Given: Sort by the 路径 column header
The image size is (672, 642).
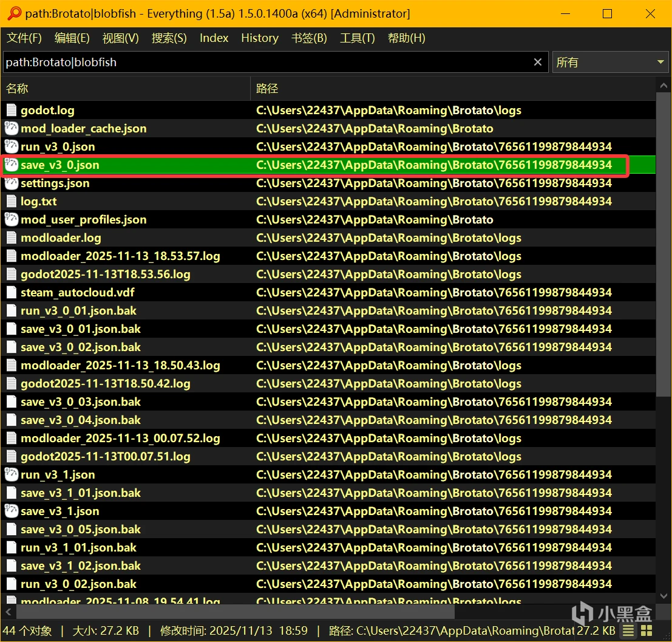Looking at the screenshot, I should pos(453,88).
